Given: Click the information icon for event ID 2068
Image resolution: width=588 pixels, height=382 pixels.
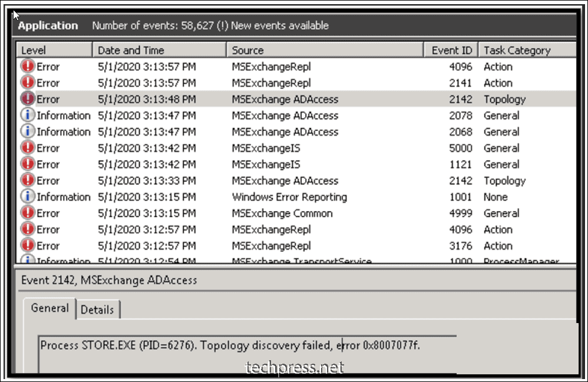Looking at the screenshot, I should (28, 131).
